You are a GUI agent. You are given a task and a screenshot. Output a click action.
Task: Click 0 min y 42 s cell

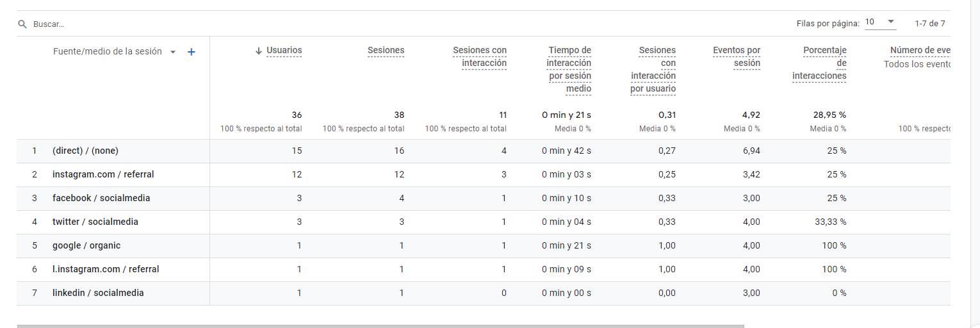point(566,151)
